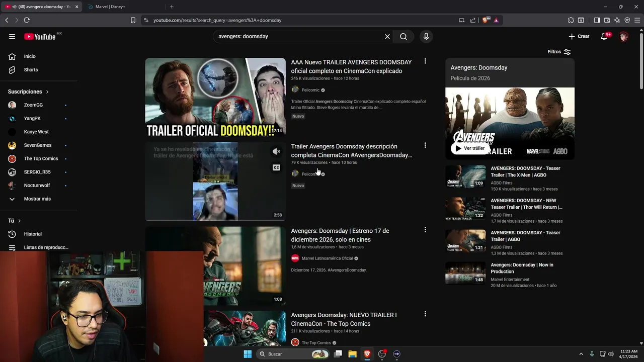This screenshot has height=362, width=644.
Task: Open the account avatar menu
Action: 624,36
